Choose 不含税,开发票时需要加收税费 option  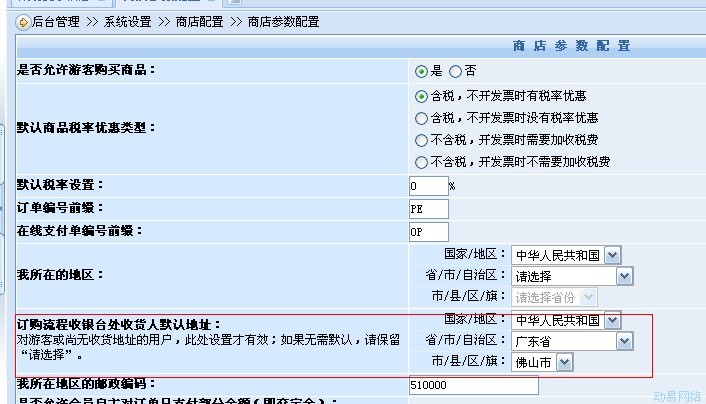(421, 140)
